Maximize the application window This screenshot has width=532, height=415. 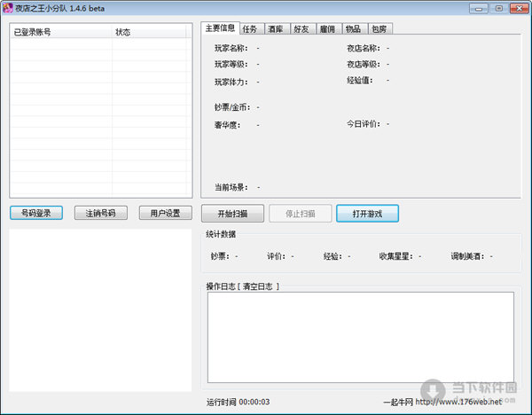pos(499,9)
